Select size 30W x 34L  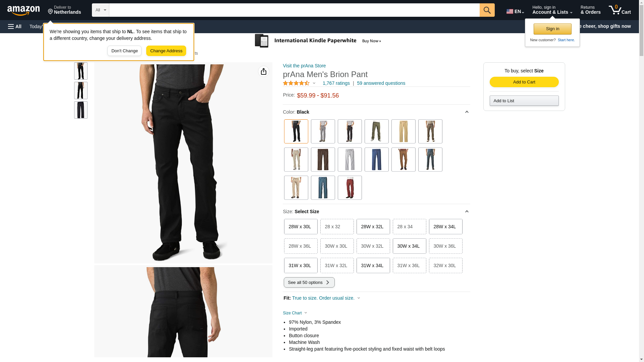(410, 246)
